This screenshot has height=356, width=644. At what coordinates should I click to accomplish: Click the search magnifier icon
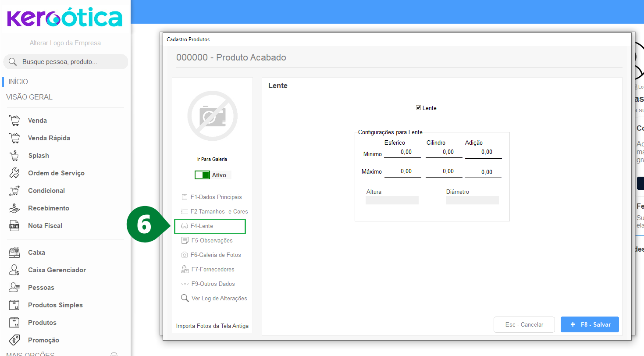pyautogui.click(x=13, y=62)
